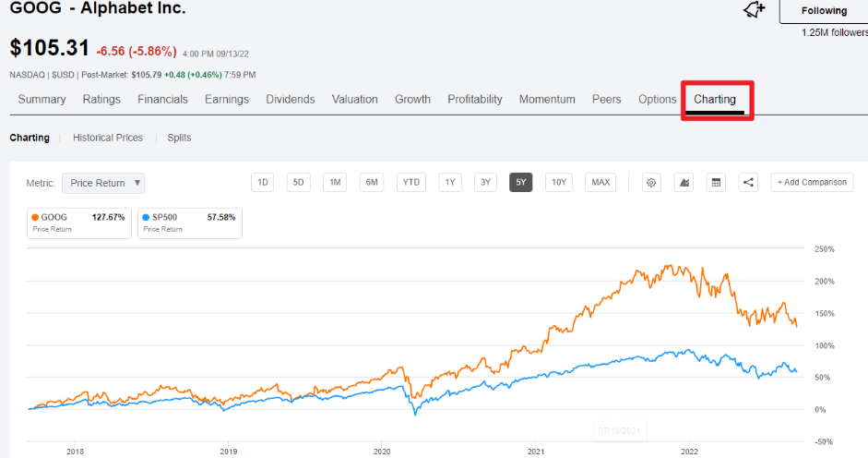Open the Options tab
This screenshot has height=458, width=868.
(x=657, y=99)
